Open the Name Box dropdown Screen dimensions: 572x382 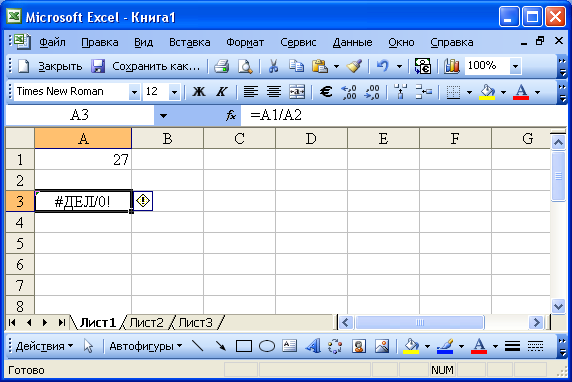click(163, 116)
